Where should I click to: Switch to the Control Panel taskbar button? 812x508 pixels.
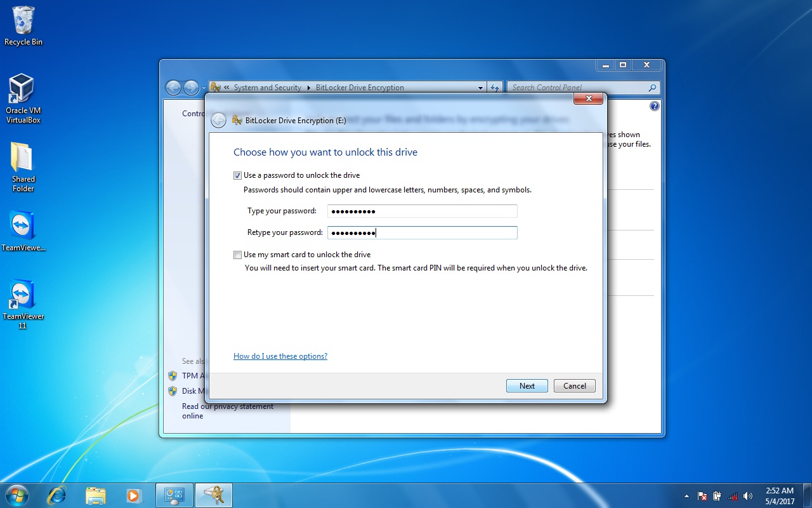(x=174, y=495)
